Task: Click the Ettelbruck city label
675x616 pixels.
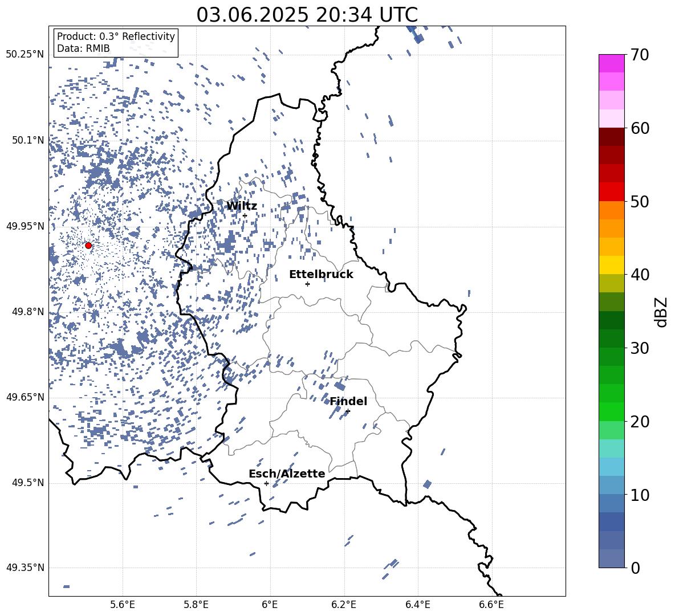Action: (x=321, y=275)
